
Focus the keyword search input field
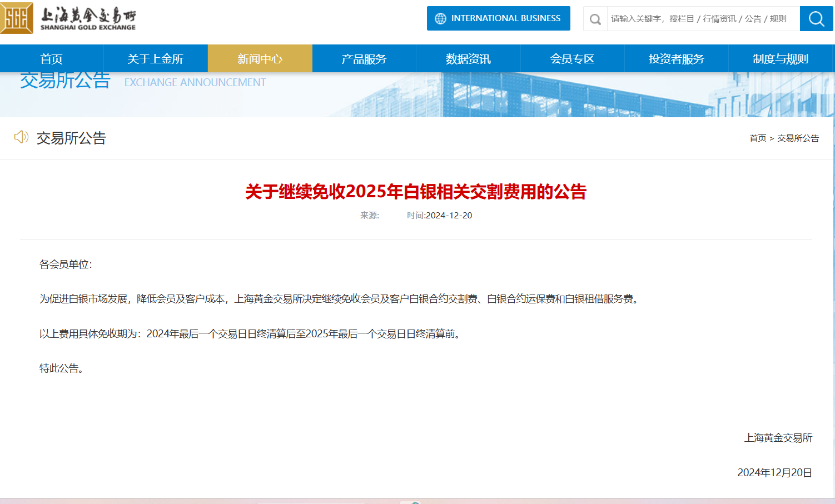pyautogui.click(x=703, y=19)
